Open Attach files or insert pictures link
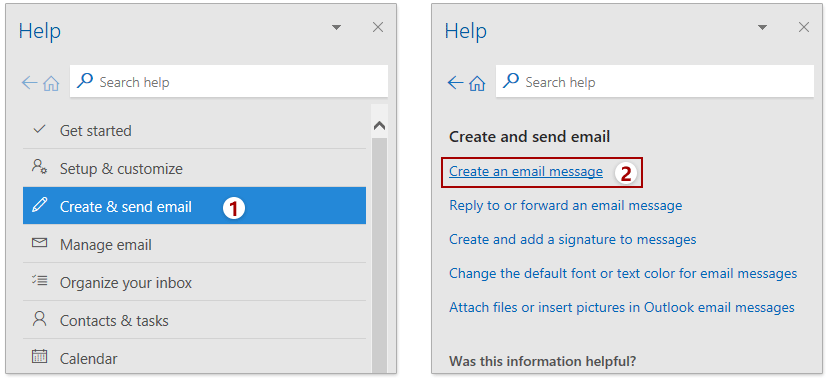 (622, 307)
